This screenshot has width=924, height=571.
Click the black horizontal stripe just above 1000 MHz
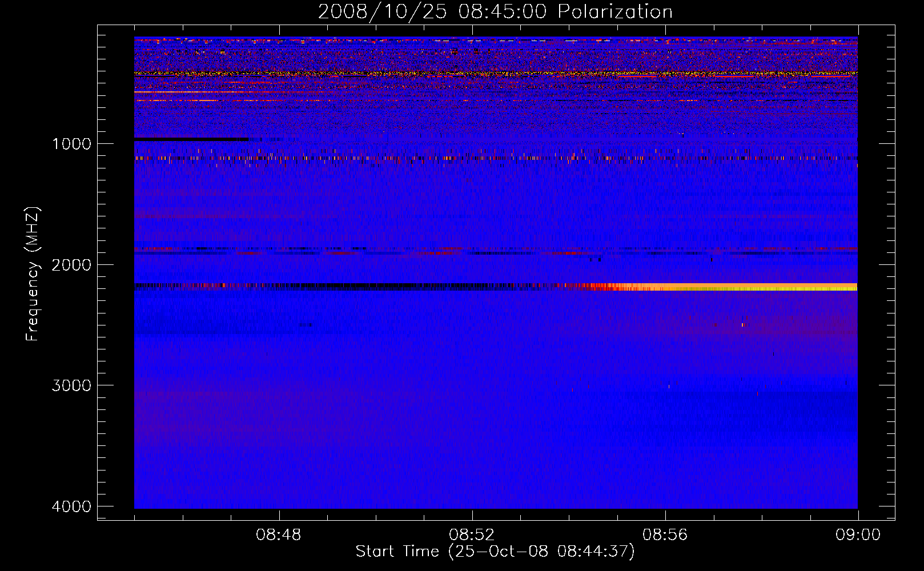pyautogui.click(x=191, y=139)
